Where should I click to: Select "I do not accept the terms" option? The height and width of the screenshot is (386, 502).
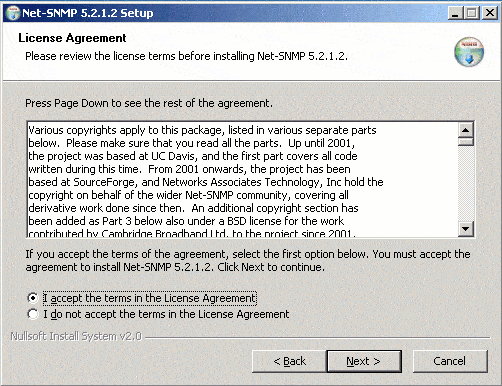(x=33, y=314)
